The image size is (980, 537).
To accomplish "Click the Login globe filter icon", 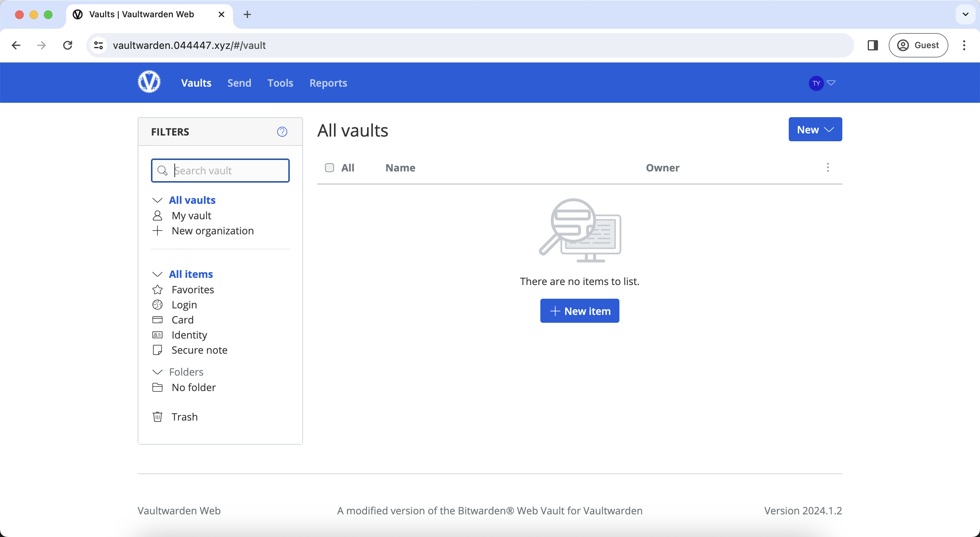I will tap(157, 305).
